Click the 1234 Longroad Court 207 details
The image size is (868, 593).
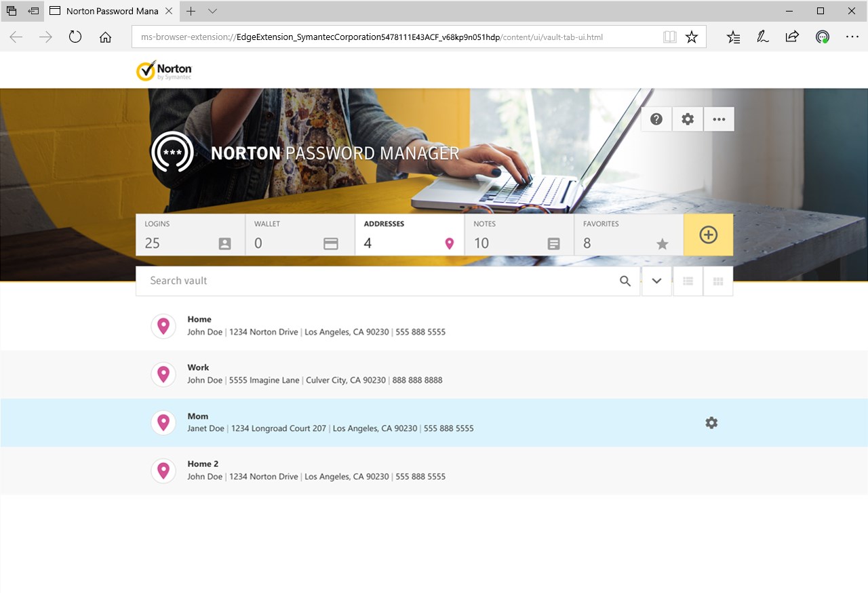[x=330, y=428]
